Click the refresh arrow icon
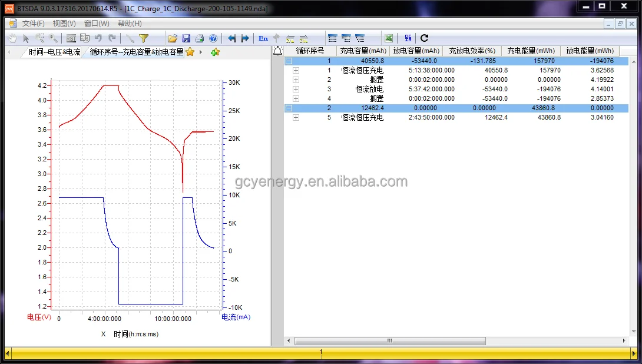 424,38
